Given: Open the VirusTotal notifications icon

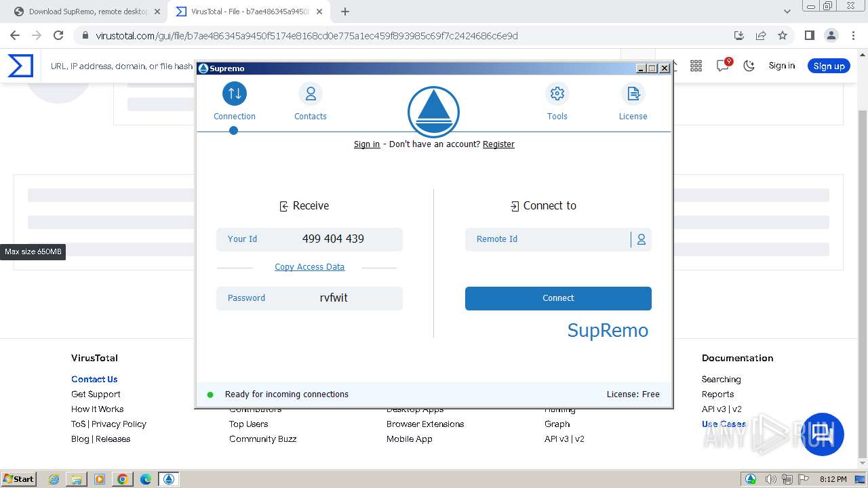Looking at the screenshot, I should 723,66.
